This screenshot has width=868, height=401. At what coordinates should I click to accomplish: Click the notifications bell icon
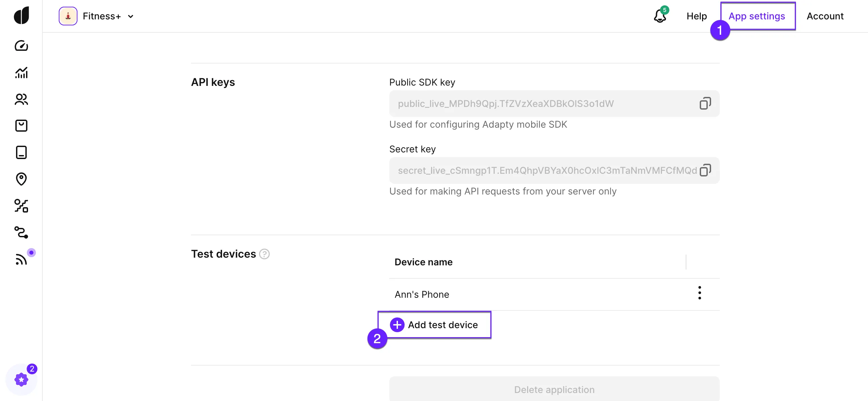660,16
